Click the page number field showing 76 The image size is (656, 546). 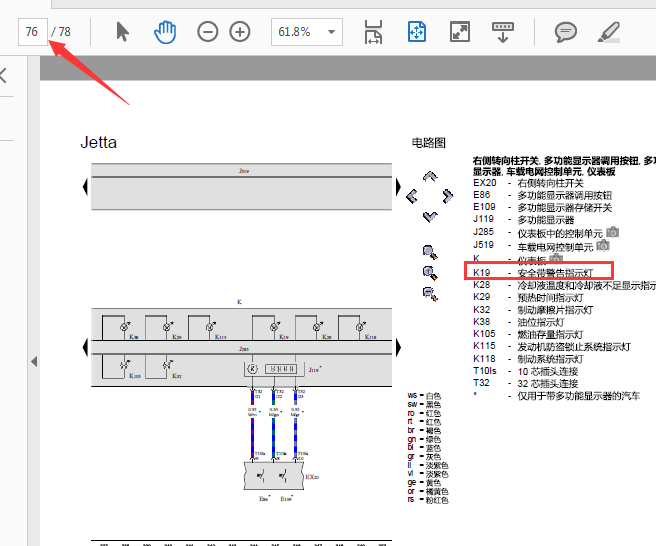point(33,32)
